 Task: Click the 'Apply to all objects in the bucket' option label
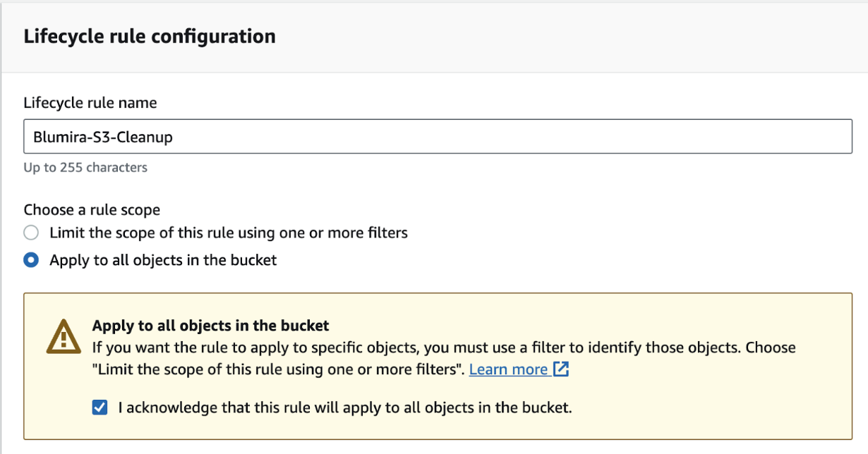point(163,260)
